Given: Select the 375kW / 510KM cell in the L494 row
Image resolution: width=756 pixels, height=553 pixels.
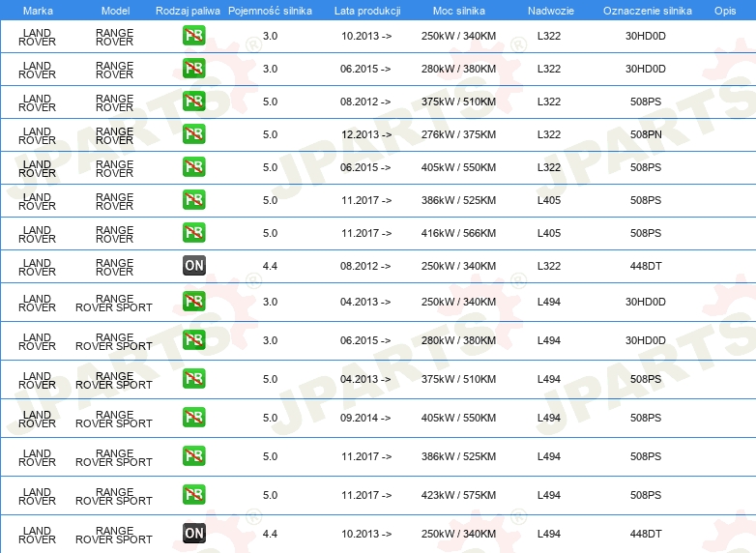Looking at the screenshot, I should click(458, 379).
